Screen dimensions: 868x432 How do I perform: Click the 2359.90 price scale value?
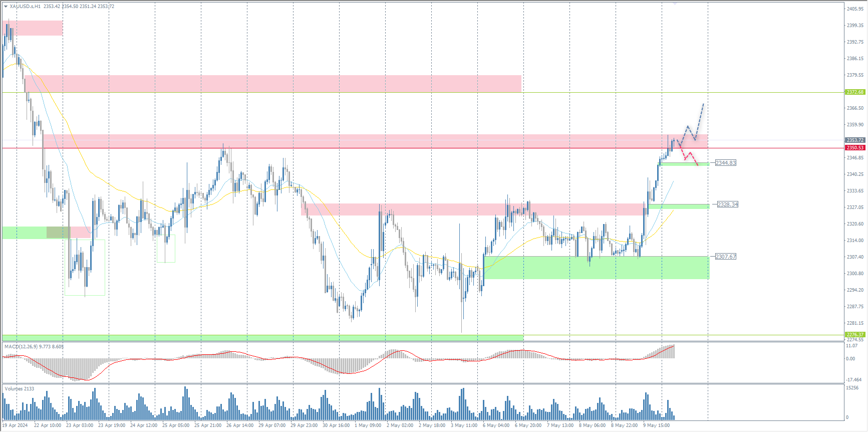855,125
